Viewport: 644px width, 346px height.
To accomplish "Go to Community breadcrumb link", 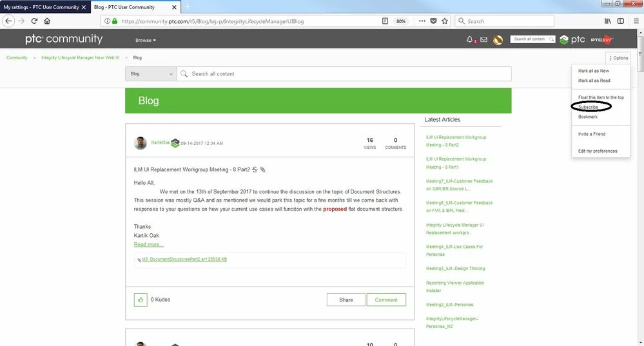I will click(17, 58).
